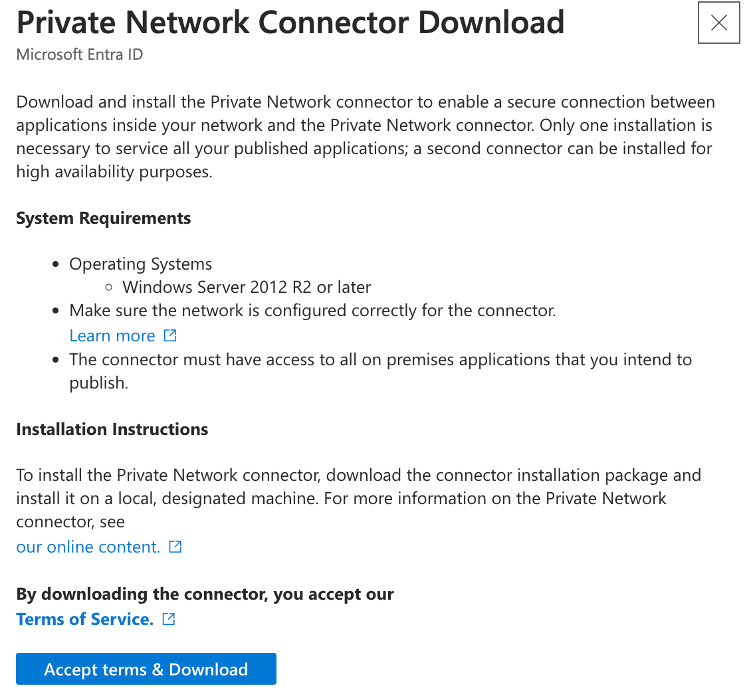Click the Private Network Connector Download title
Image resolution: width=751 pixels, height=700 pixels.
[x=290, y=23]
